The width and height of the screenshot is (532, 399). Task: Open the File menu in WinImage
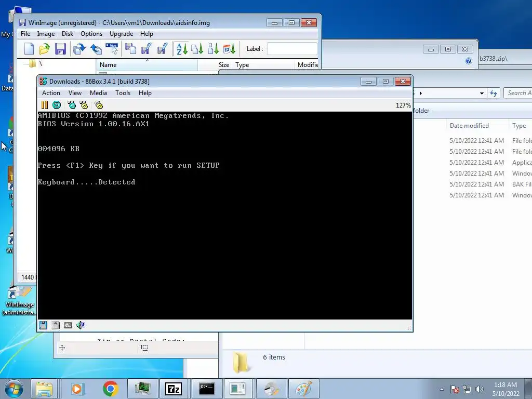click(x=25, y=34)
